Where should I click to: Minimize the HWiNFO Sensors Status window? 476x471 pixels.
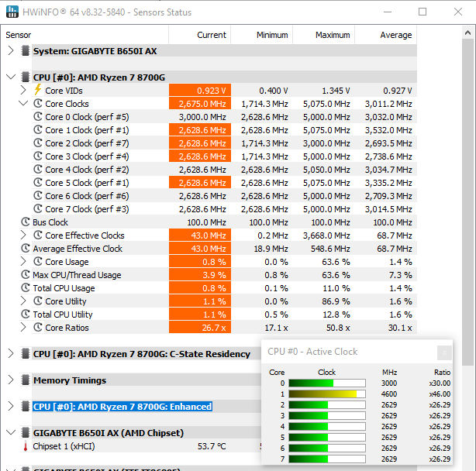(x=388, y=12)
